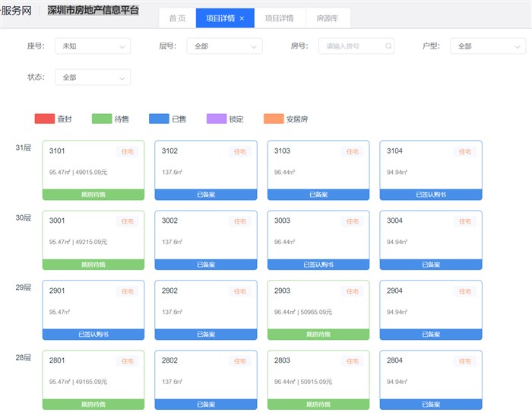The width and height of the screenshot is (532, 419).
Task: Open the 房源库 tab
Action: point(328,18)
